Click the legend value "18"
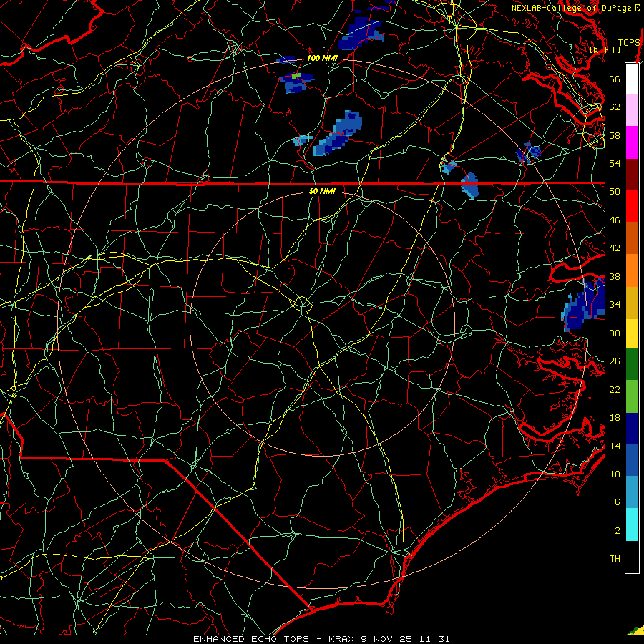The height and width of the screenshot is (644, 644). point(615,418)
